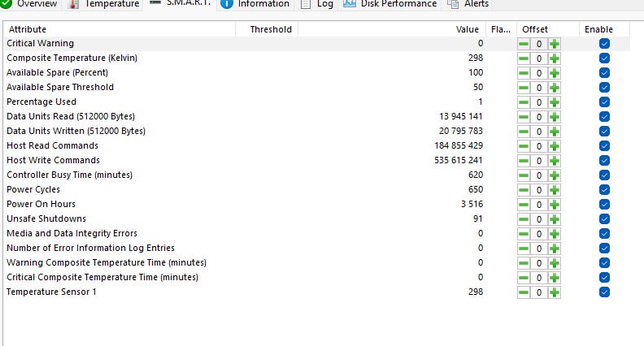The width and height of the screenshot is (644, 346).
Task: Click the Fla... column header
Action: pos(501,29)
